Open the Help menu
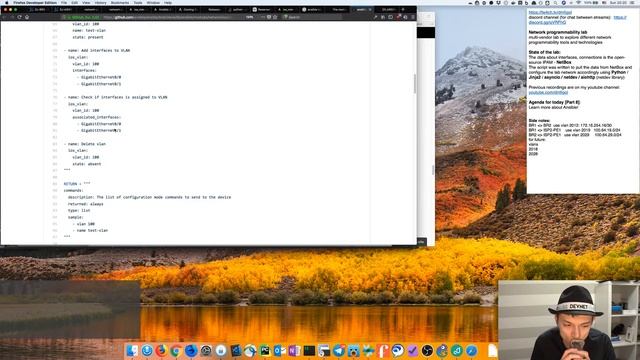The width and height of the screenshot is (640, 360). [x=168, y=2]
